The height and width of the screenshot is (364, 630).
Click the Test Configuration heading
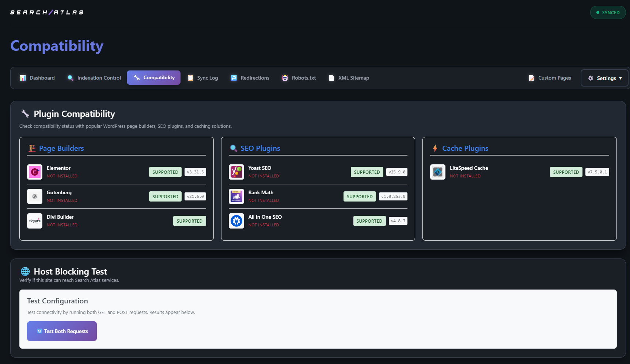[x=57, y=301]
